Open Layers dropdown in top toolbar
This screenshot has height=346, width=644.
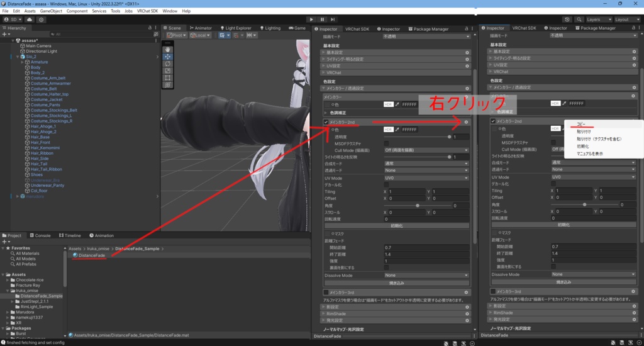click(x=599, y=20)
